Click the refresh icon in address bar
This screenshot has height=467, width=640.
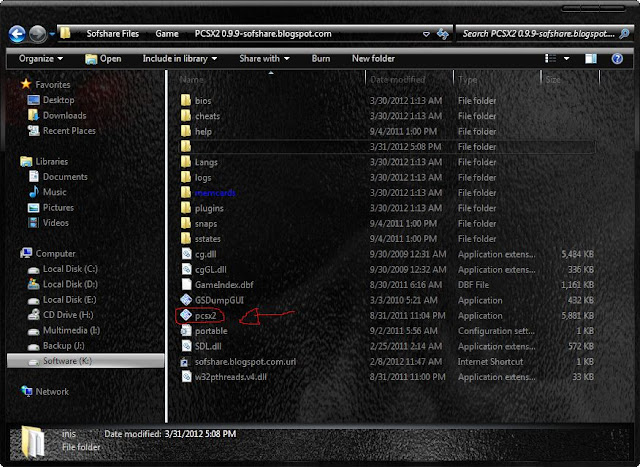[x=442, y=34]
